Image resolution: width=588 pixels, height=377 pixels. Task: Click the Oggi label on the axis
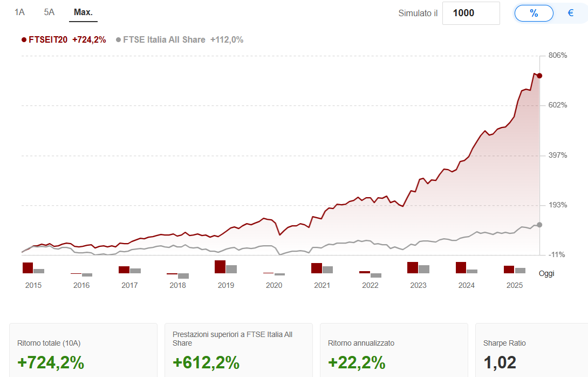(x=546, y=273)
